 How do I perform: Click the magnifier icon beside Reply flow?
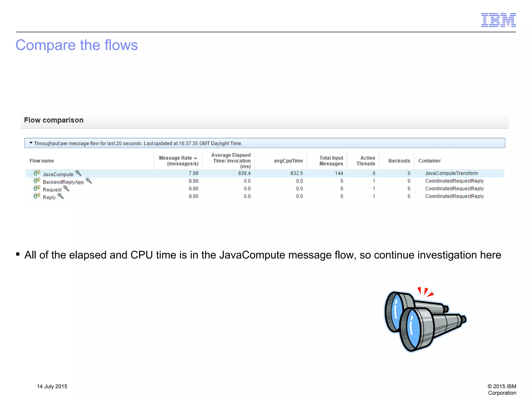click(61, 196)
